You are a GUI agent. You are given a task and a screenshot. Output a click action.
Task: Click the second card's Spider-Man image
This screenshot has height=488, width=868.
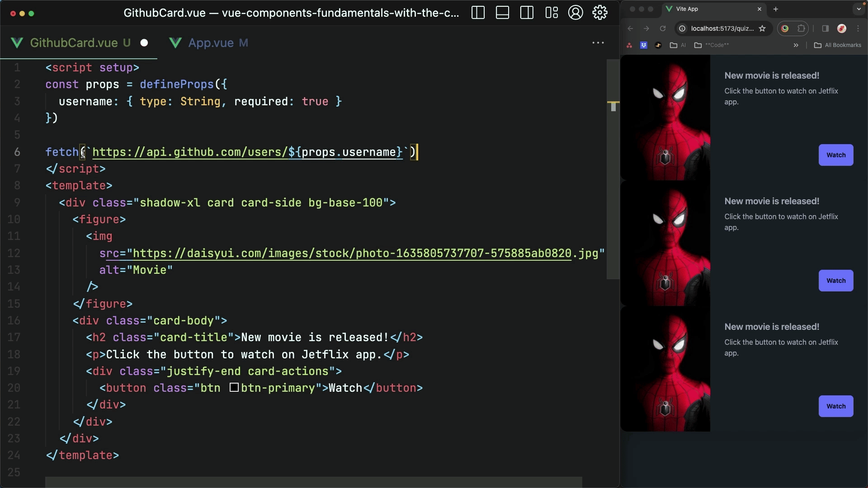[665, 243]
